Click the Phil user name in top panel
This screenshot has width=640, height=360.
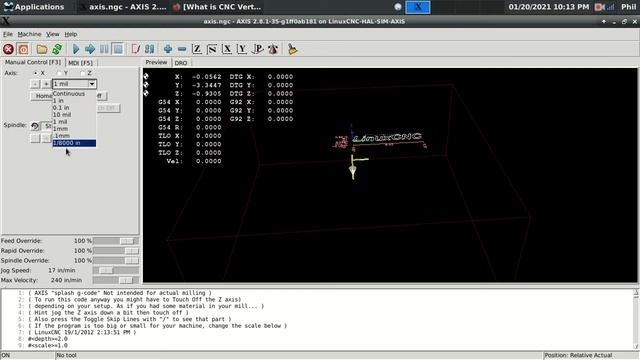(x=629, y=7)
